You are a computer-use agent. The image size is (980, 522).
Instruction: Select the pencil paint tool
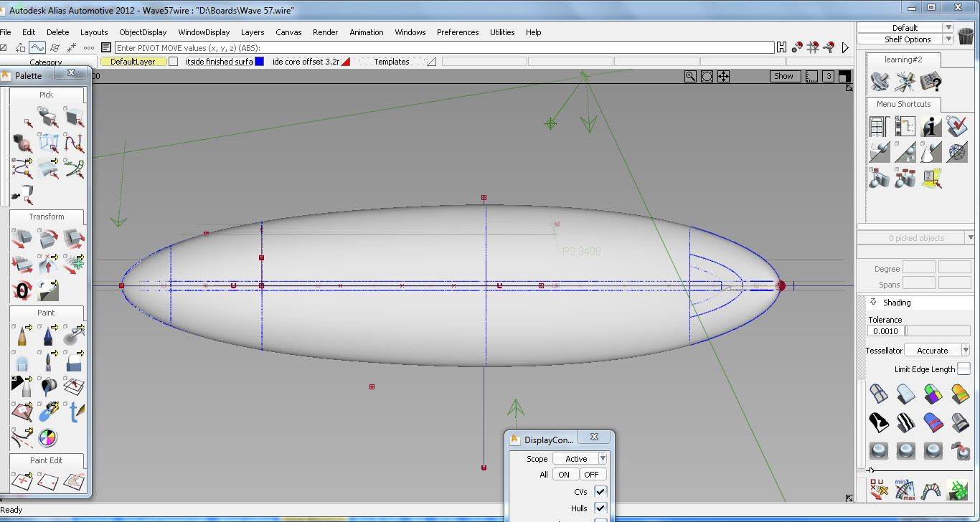click(22, 335)
